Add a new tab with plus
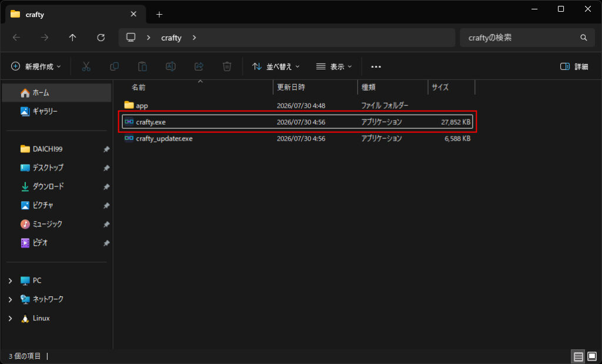This screenshot has height=364, width=602. tap(159, 15)
